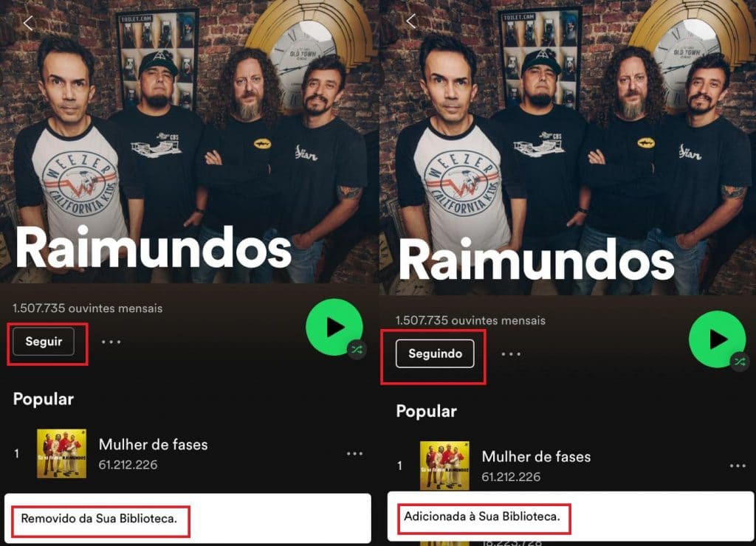Open artist options dots beside Seguindo
Screen dimensions: 756x546
[511, 354]
